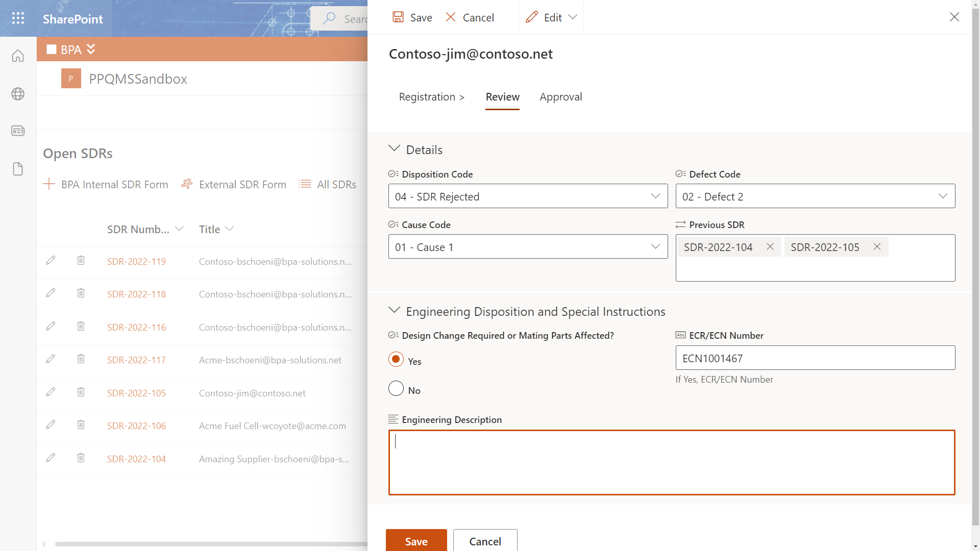Delete row SDR-2022-106 with trash icon

tap(81, 424)
